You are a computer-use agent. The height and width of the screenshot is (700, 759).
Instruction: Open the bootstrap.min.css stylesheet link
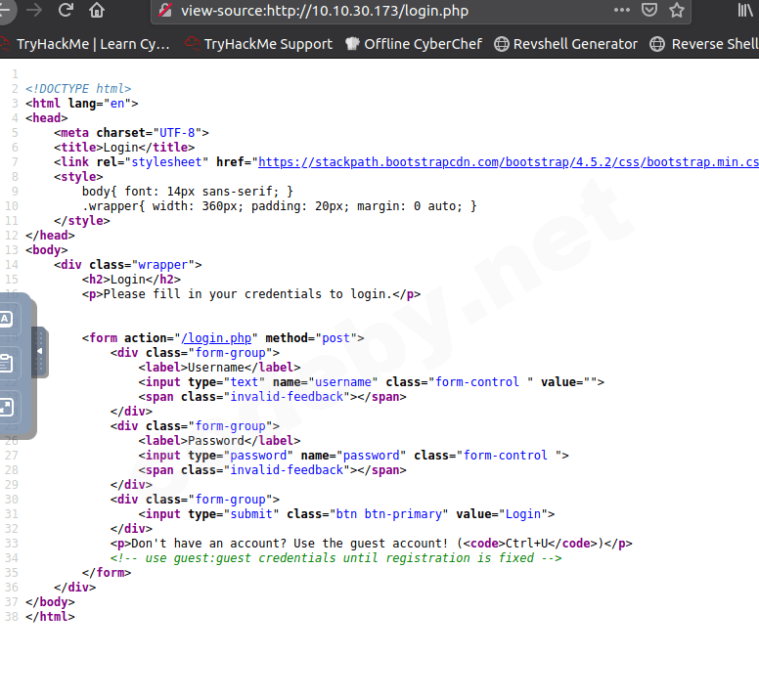click(x=509, y=162)
